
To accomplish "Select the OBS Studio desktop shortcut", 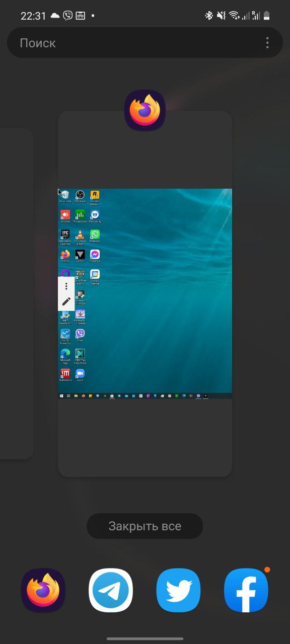I will click(x=80, y=197).
